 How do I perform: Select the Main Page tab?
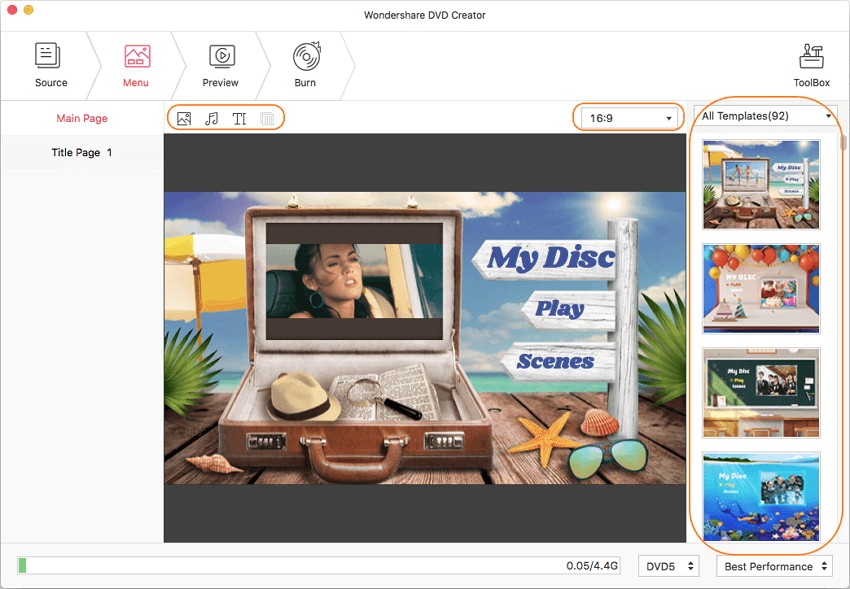80,117
